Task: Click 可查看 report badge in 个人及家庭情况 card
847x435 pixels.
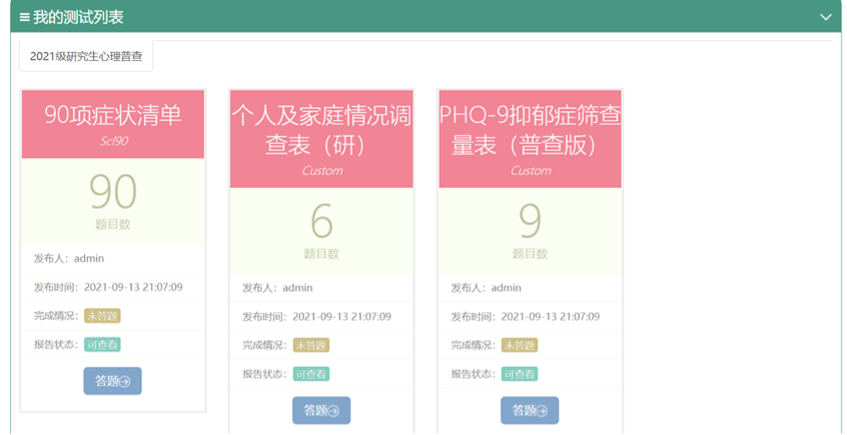Action: coord(311,374)
